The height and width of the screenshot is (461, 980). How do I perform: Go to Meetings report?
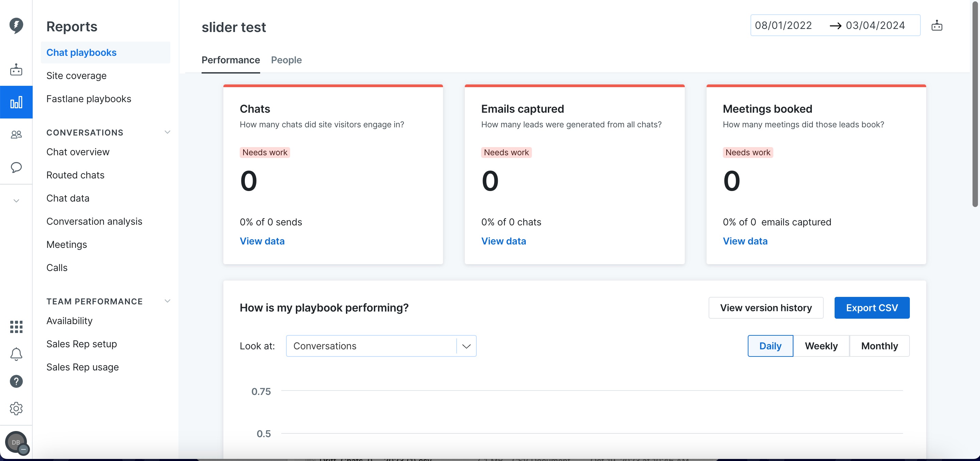[x=67, y=244]
